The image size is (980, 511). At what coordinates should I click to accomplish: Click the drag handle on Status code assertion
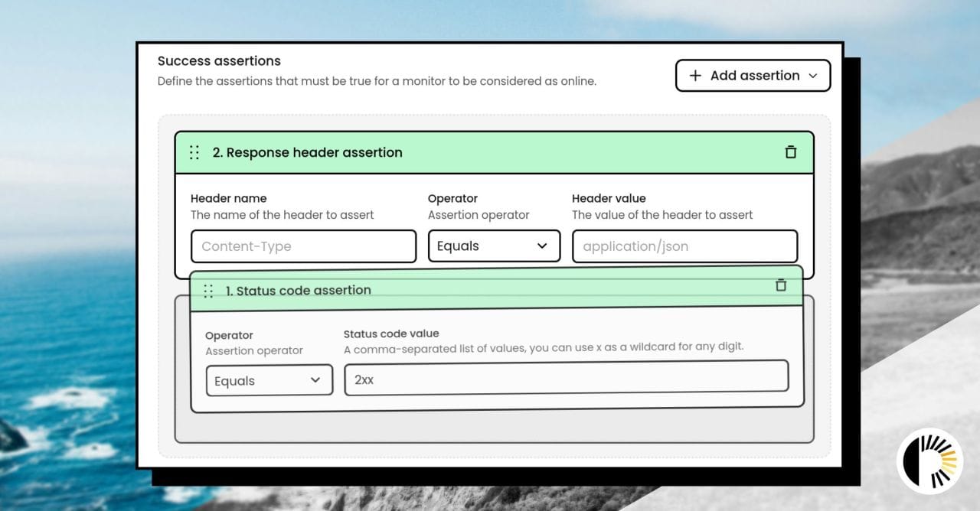208,291
